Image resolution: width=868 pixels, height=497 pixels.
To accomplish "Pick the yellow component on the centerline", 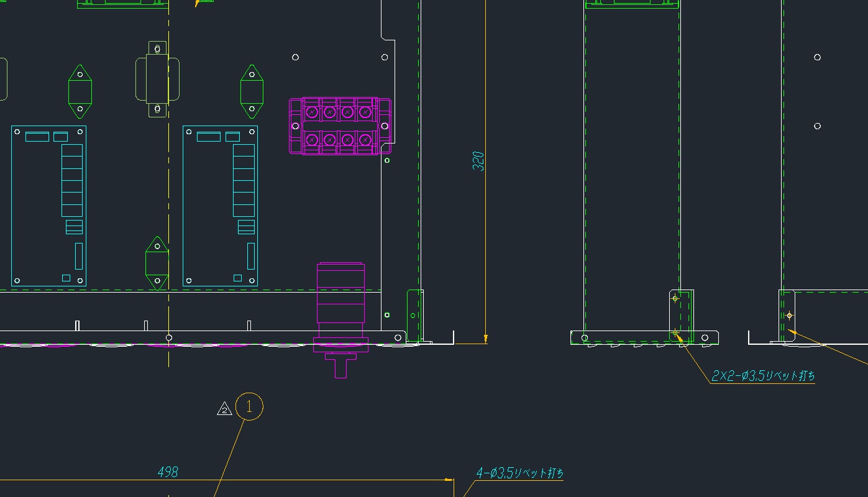I will pyautogui.click(x=157, y=79).
